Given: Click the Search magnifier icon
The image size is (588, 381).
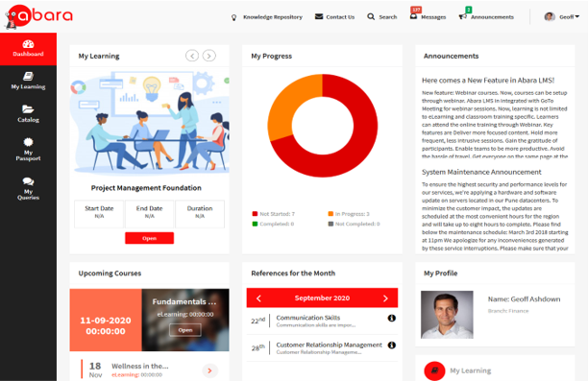Looking at the screenshot, I should click(371, 17).
